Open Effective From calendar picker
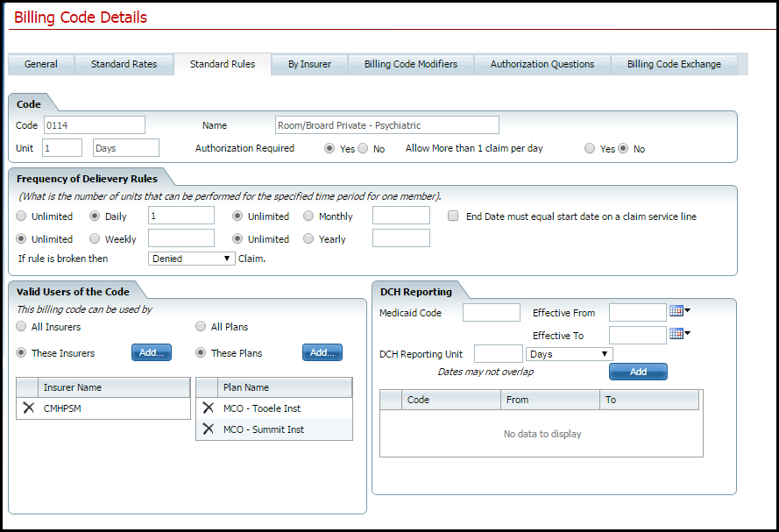 [679, 311]
